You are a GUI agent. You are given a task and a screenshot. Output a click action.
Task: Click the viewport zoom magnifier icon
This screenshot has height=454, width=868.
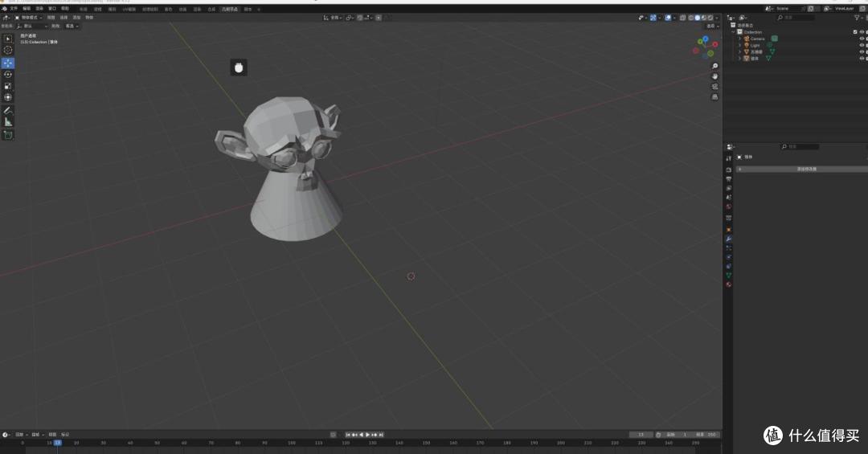[714, 66]
